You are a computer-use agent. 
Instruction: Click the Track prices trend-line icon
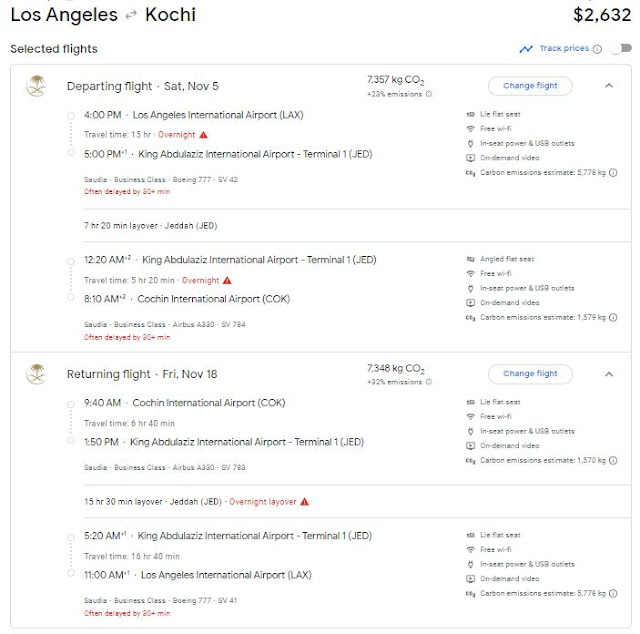point(526,49)
